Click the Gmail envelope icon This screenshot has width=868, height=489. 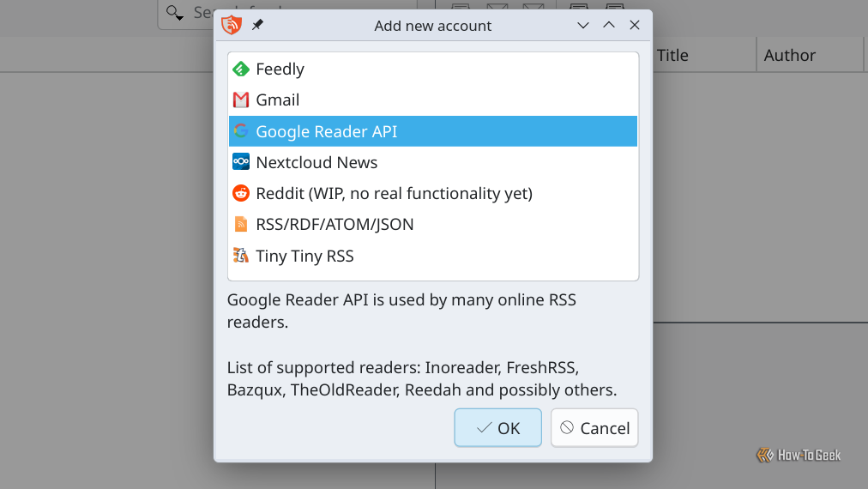coord(241,100)
